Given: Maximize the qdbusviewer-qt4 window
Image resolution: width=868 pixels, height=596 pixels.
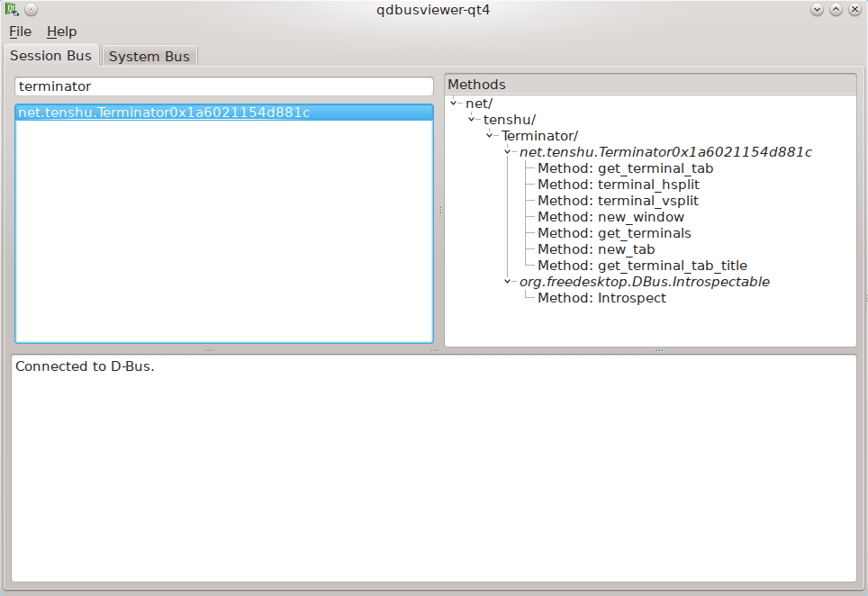Looking at the screenshot, I should (x=836, y=9).
